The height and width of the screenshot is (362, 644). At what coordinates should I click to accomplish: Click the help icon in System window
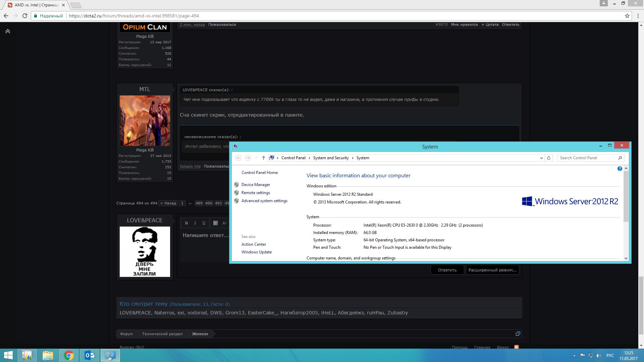[x=620, y=168]
